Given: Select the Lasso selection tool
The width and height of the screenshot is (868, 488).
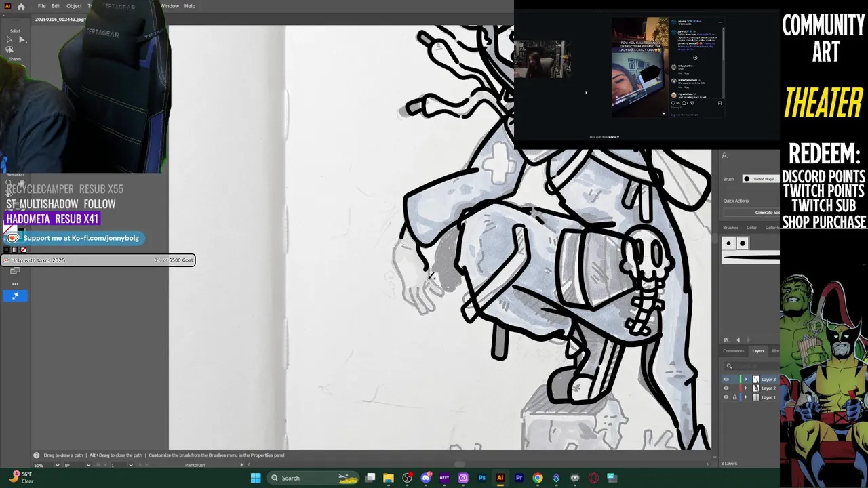Looking at the screenshot, I should (x=9, y=50).
